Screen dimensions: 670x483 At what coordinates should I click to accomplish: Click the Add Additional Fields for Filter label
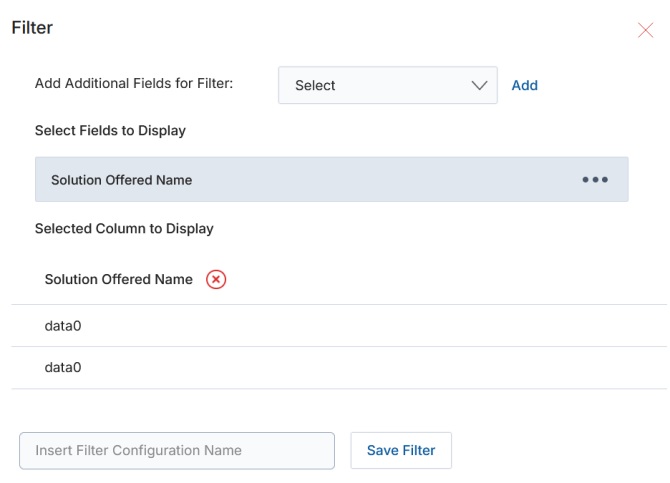[x=134, y=83]
